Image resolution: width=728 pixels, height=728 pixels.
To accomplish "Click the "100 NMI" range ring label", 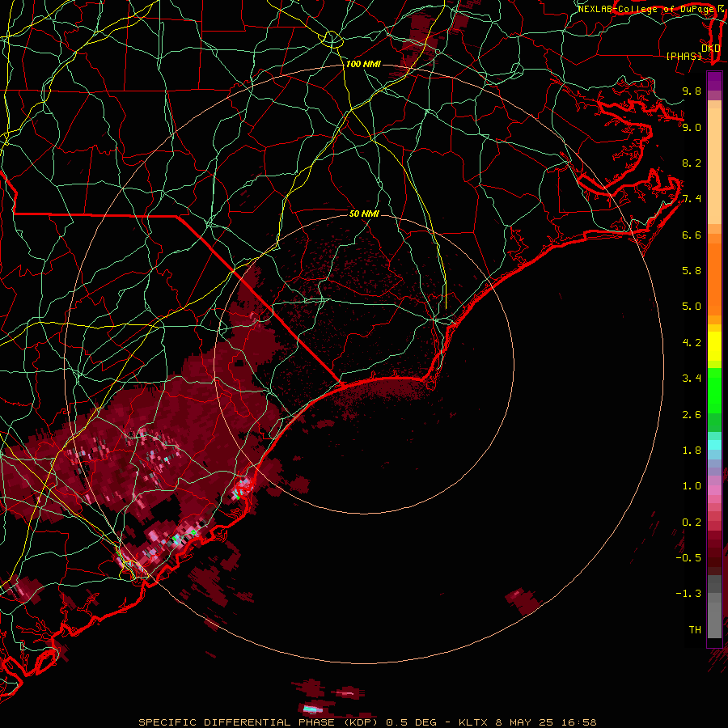I will [363, 64].
